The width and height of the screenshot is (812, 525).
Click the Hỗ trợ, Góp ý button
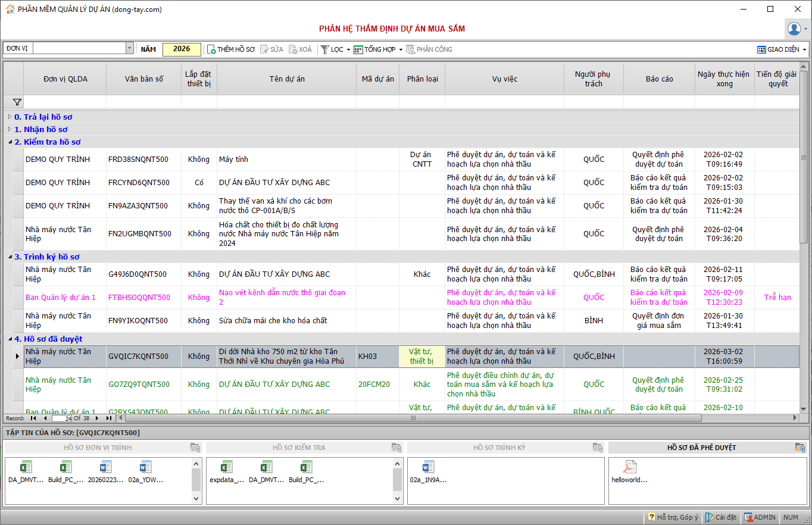point(673,517)
